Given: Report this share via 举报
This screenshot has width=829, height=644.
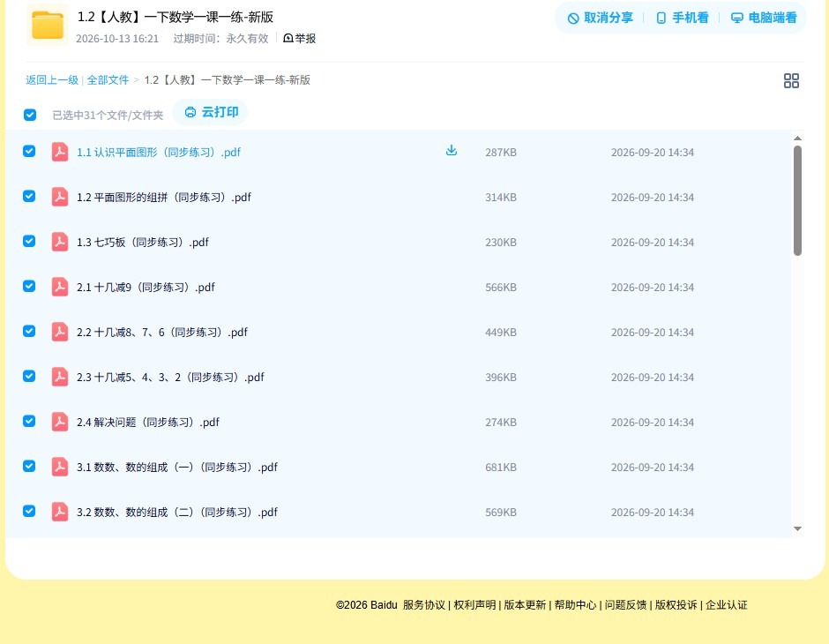Looking at the screenshot, I should (299, 38).
